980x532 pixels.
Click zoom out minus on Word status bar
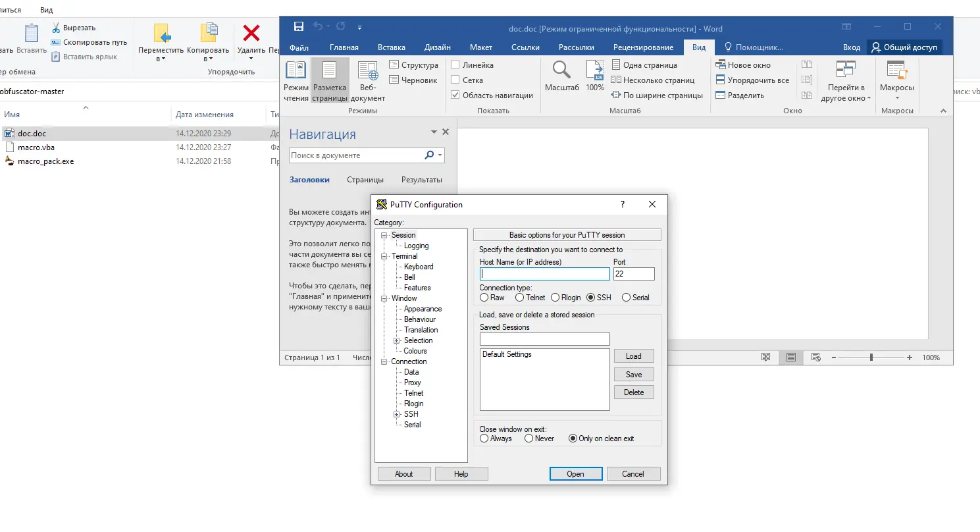[x=834, y=358]
